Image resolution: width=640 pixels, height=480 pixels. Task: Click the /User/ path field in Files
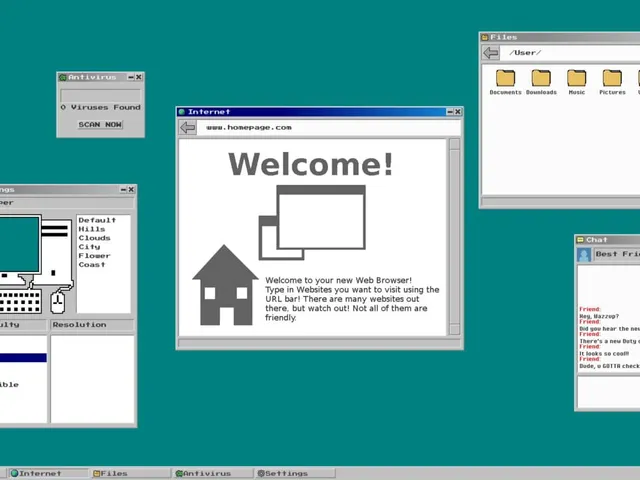click(571, 53)
